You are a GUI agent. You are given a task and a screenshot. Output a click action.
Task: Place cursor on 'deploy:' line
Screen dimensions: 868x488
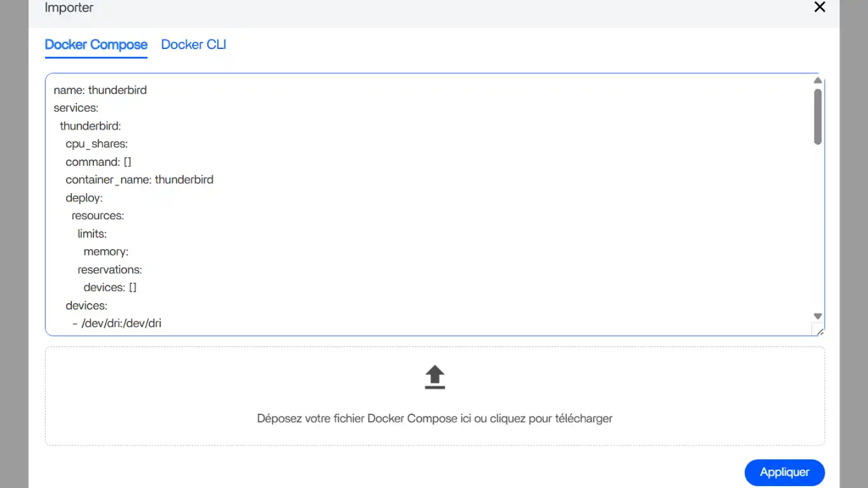[84, 198]
